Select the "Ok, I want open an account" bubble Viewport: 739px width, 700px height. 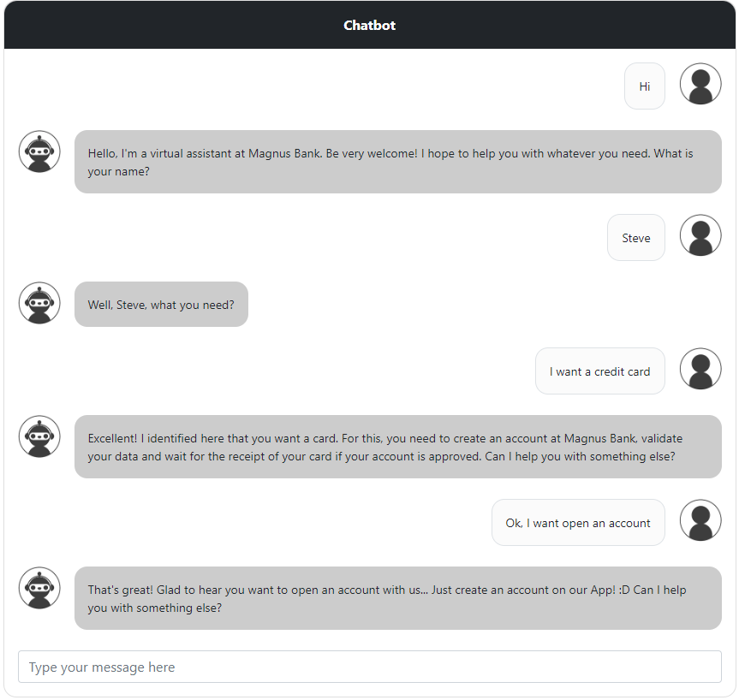coord(578,523)
